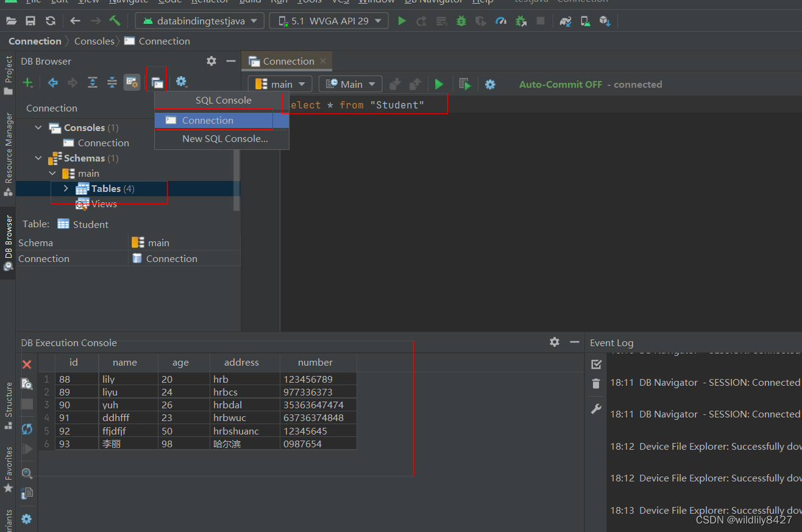Collapse the main schema node
The image size is (802, 532).
pyautogui.click(x=52, y=173)
